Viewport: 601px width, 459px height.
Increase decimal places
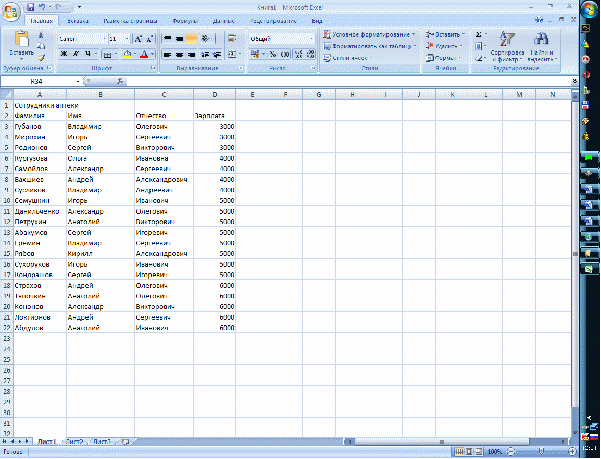[299, 54]
